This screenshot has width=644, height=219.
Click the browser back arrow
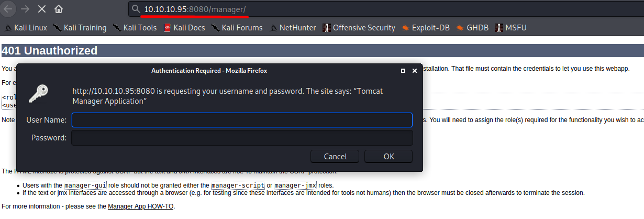[8, 9]
